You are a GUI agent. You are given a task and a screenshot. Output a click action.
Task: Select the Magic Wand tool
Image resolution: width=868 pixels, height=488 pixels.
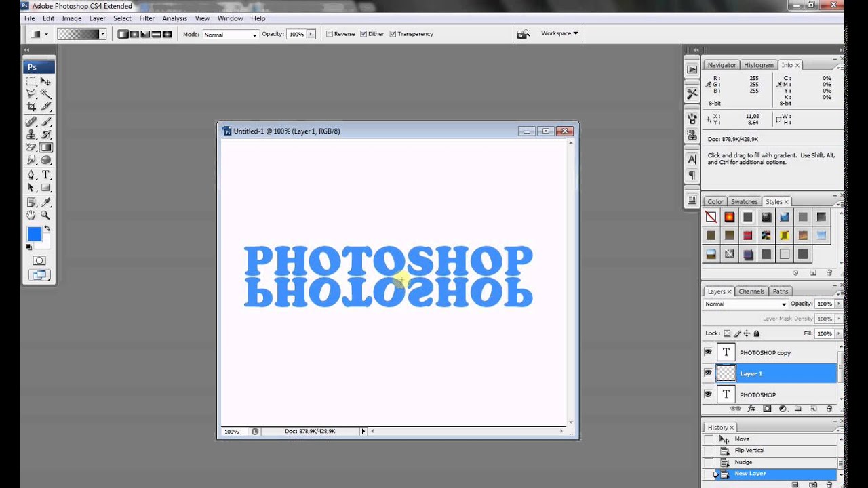coord(45,94)
